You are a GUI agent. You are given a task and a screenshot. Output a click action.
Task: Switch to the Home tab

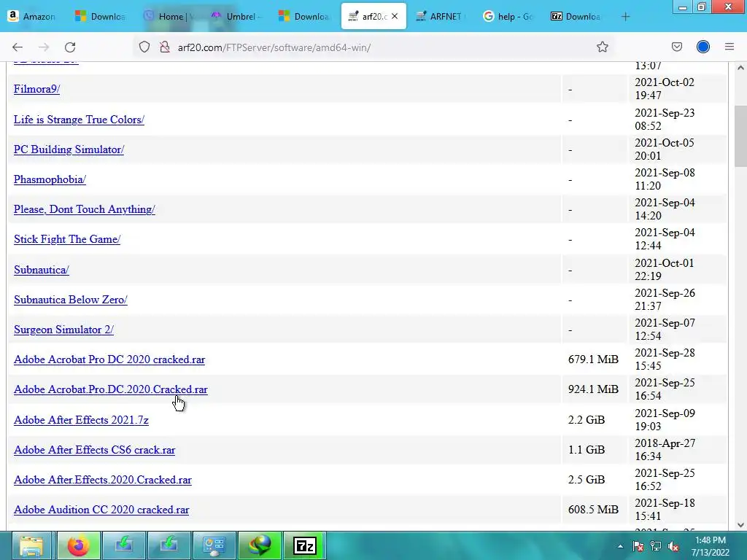click(170, 16)
